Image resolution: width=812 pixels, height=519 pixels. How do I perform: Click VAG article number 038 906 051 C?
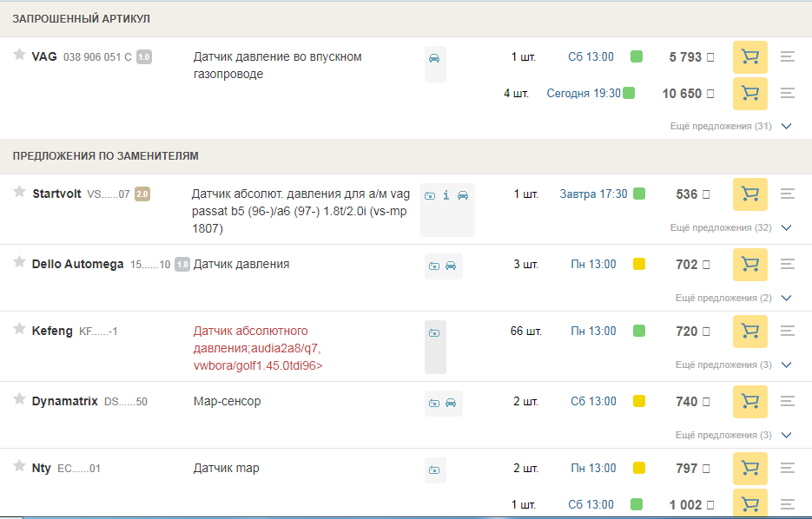coord(97,57)
